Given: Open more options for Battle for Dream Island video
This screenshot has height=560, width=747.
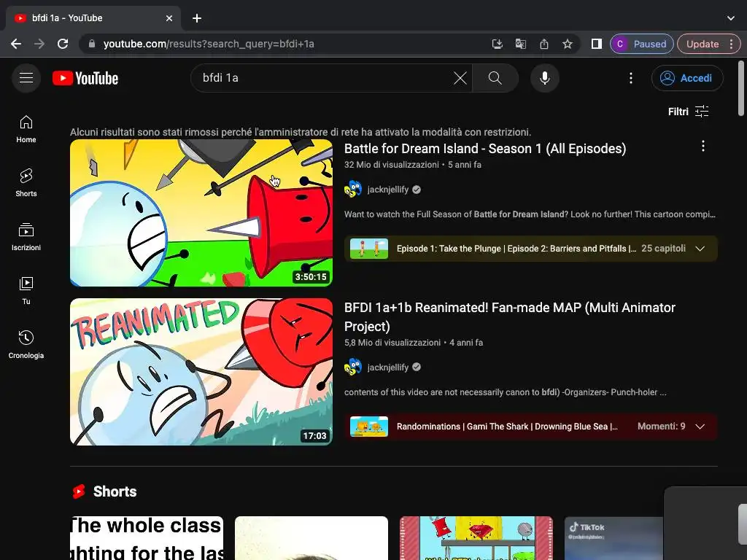Looking at the screenshot, I should coord(703,146).
